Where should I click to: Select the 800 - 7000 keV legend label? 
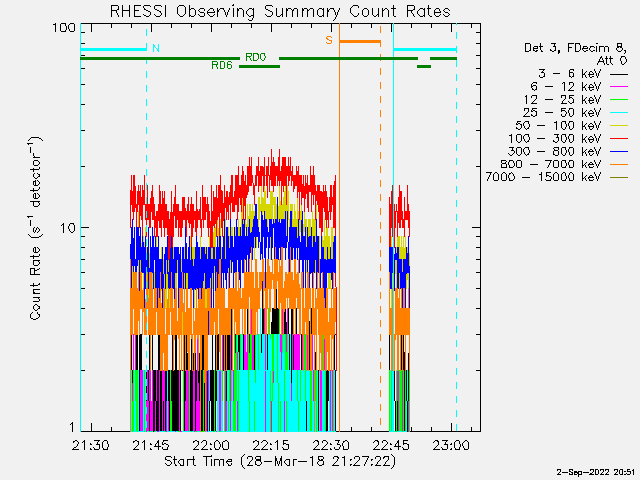coord(551,164)
